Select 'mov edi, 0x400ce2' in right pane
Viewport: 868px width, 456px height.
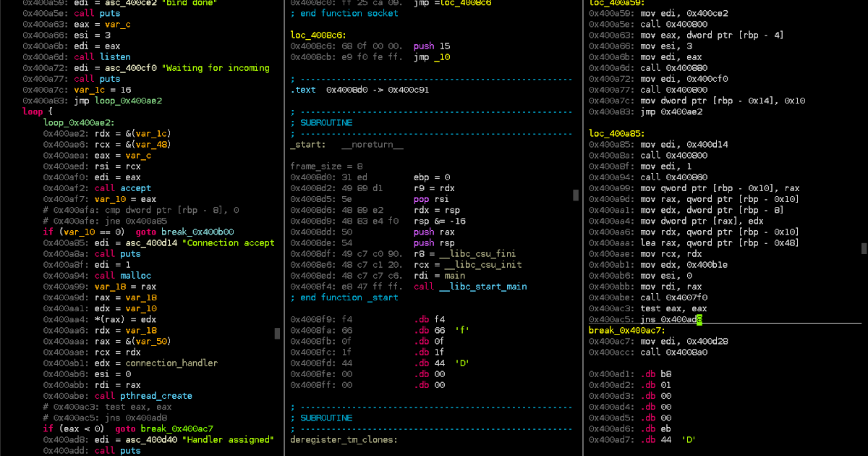point(684,13)
